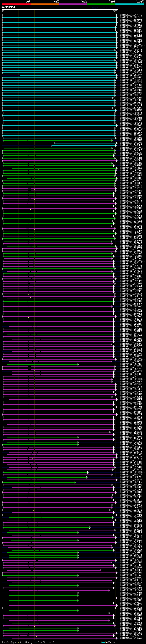Image resolution: width=146 pixels, height=644 pixels.
Task: Select hit label UniRef100_C0L2V3
Action: tap(131, 143)
